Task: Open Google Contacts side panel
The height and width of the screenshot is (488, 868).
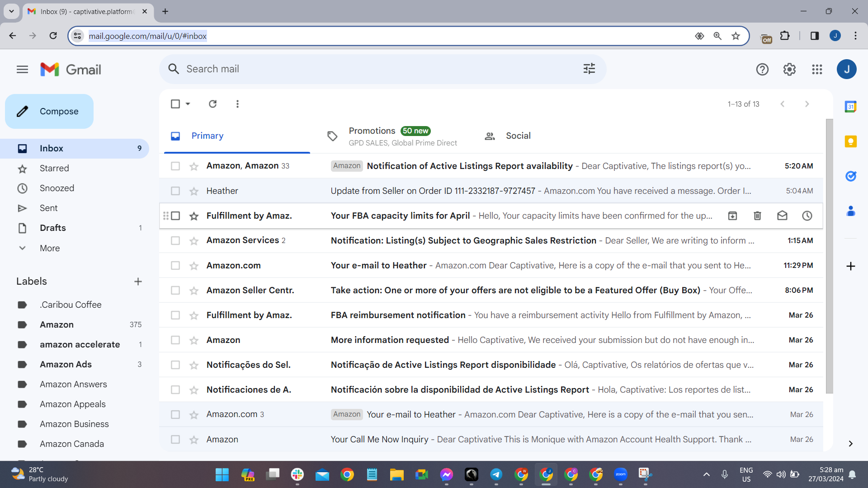Action: click(x=850, y=211)
